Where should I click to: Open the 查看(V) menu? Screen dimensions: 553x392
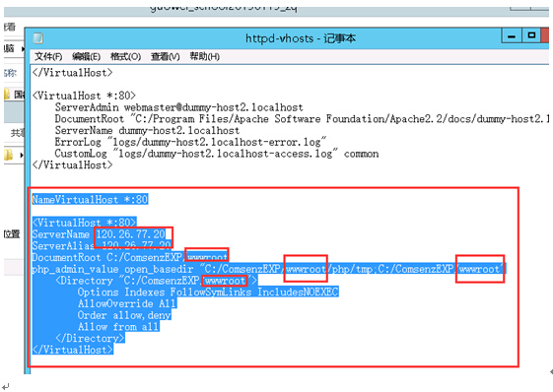(x=165, y=56)
